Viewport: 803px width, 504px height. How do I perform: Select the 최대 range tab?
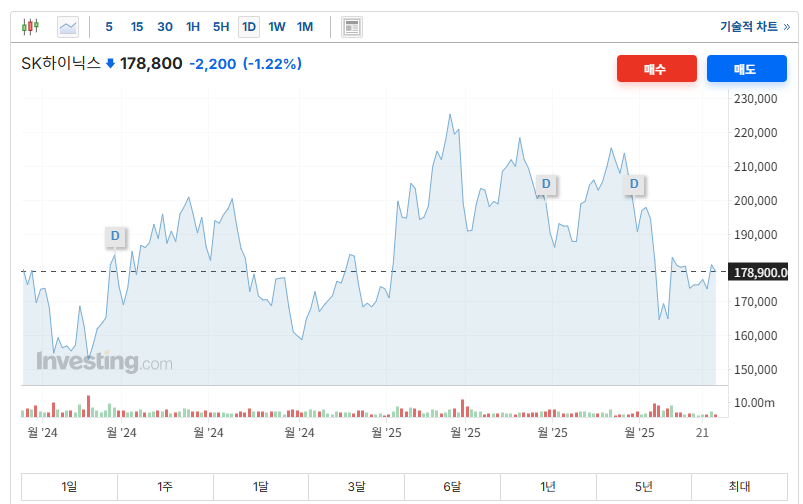coord(739,487)
